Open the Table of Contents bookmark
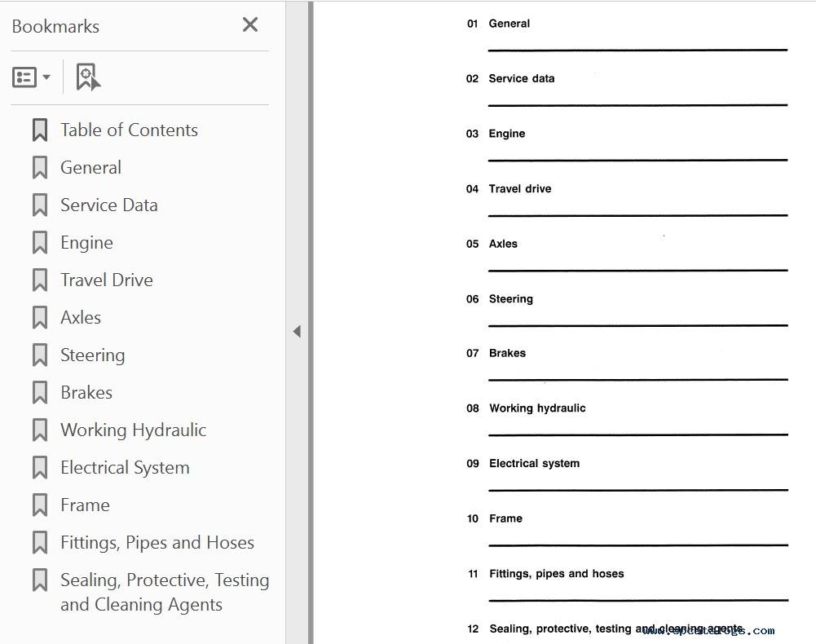This screenshot has height=644, width=816. tap(129, 130)
